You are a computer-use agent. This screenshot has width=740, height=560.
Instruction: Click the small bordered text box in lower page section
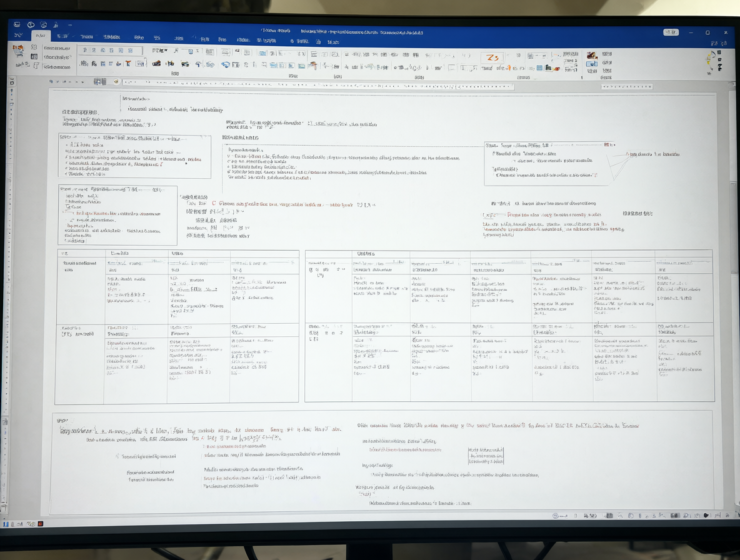coord(486,456)
